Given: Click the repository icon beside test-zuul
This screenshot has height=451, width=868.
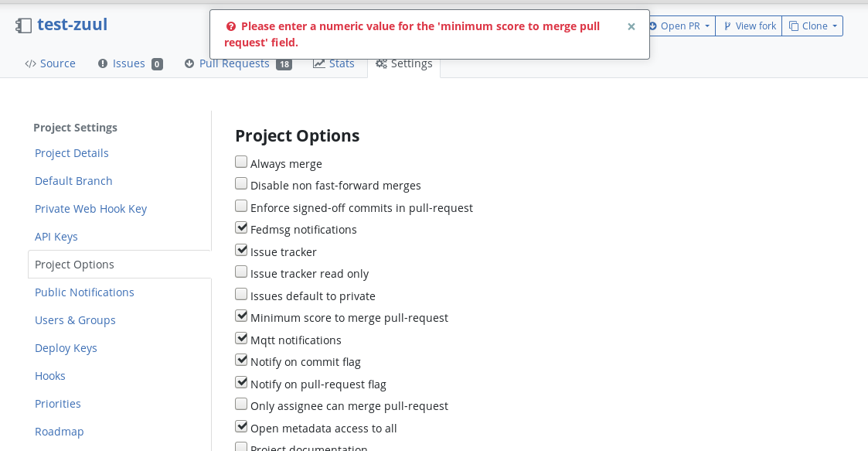Looking at the screenshot, I should 23,26.
